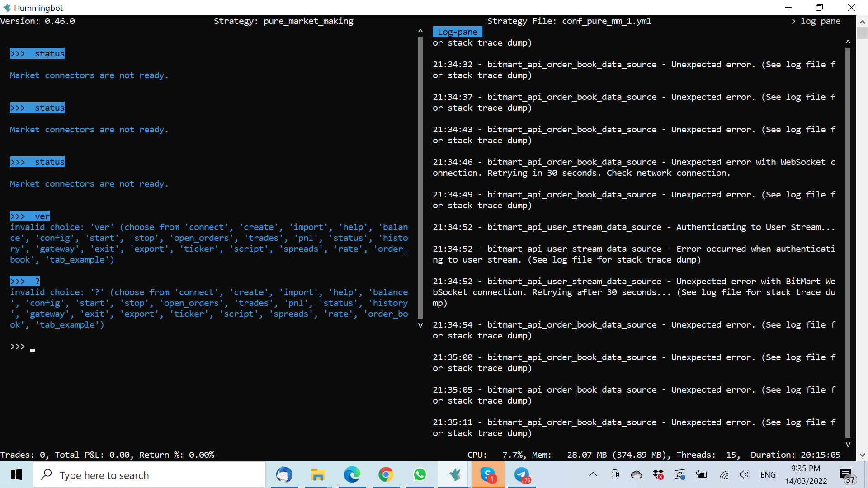This screenshot has width=868, height=488.
Task: Open Telegram from the taskbar
Action: click(522, 475)
